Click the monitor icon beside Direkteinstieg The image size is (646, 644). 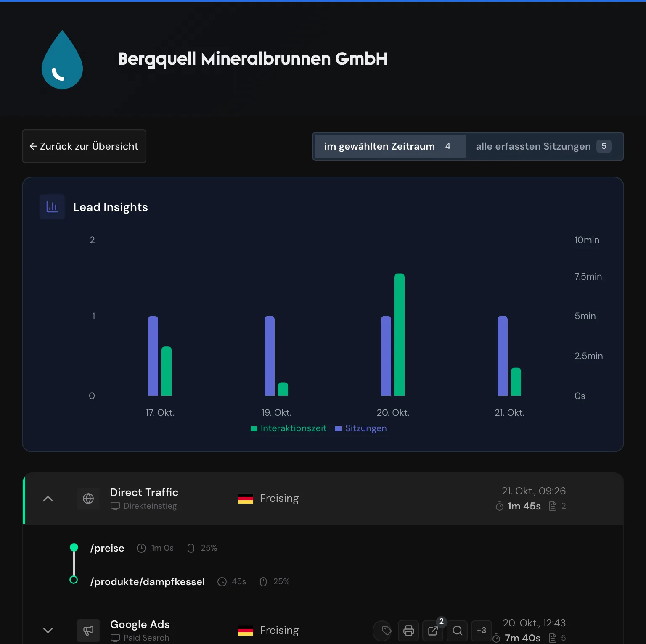click(x=115, y=506)
